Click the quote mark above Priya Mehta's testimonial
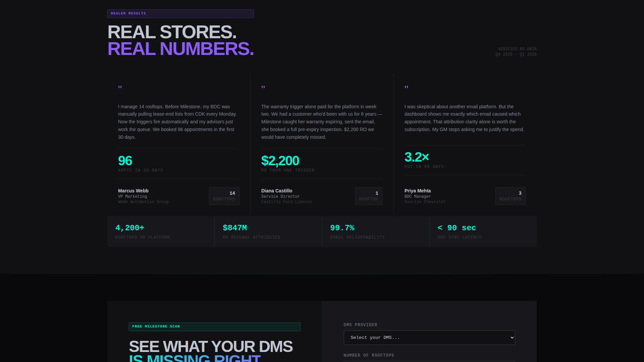This screenshot has width=644, height=362. 407,87
